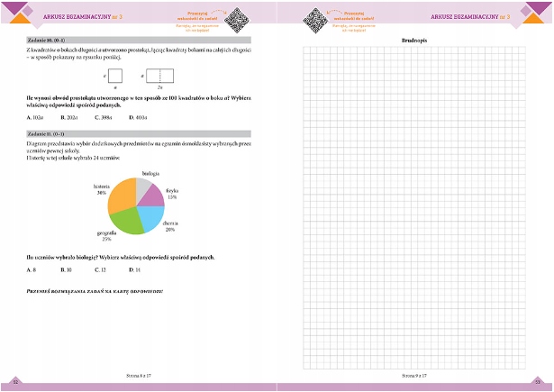
Task: Click the 'fizyka 15%' chart label
Action: tap(172, 194)
